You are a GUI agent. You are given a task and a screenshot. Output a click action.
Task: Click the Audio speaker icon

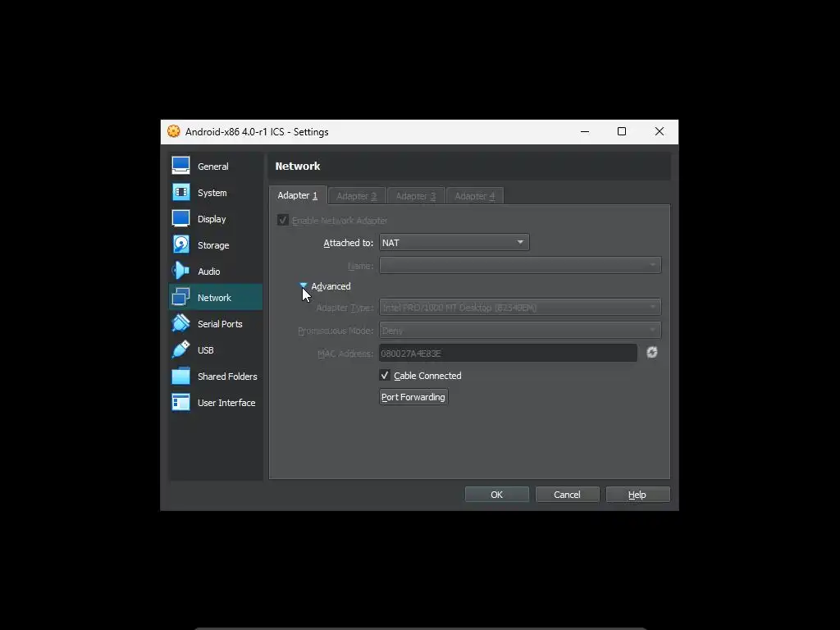(x=180, y=271)
